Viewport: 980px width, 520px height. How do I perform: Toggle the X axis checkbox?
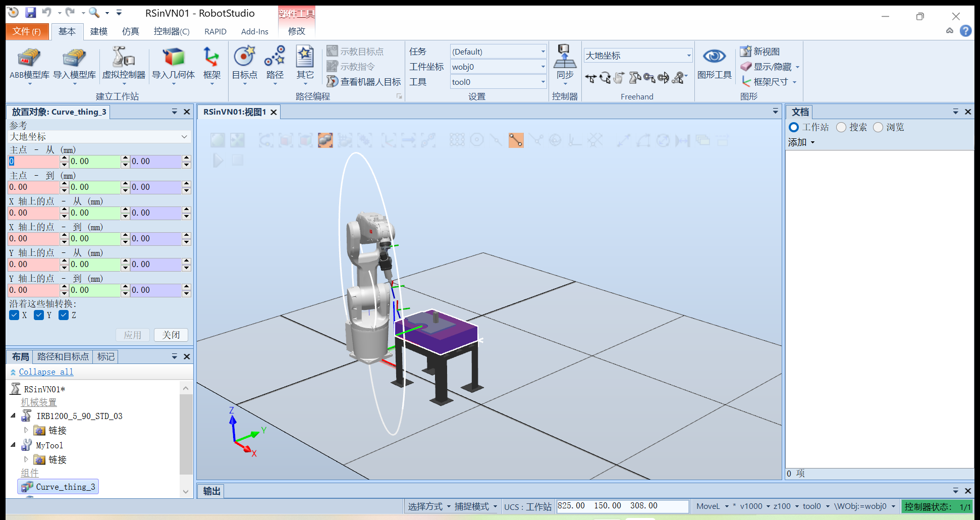click(14, 315)
